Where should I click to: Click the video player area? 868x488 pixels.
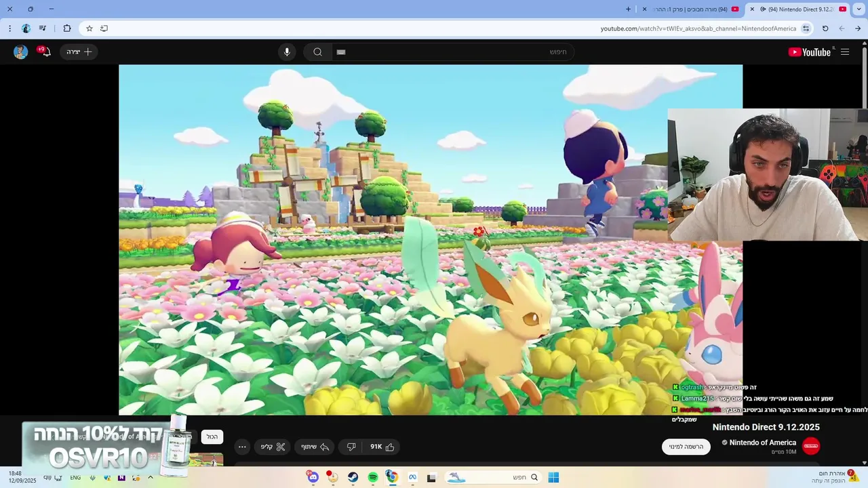point(431,239)
